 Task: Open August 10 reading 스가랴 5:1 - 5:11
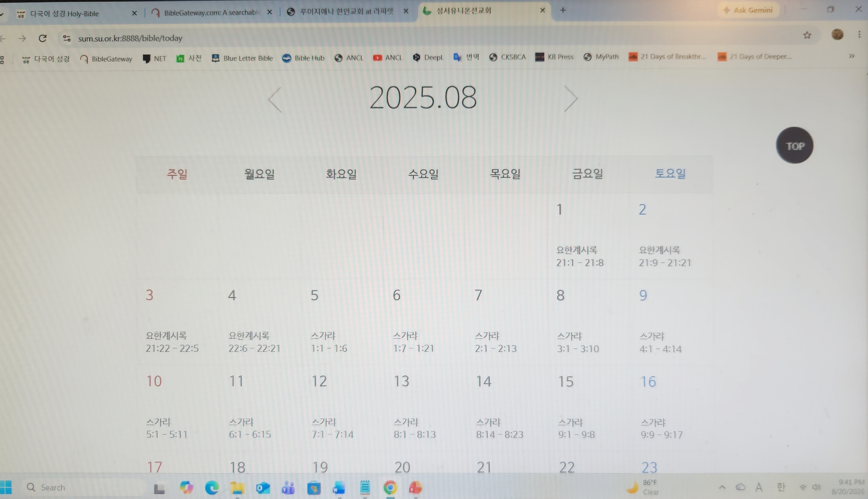tap(167, 428)
